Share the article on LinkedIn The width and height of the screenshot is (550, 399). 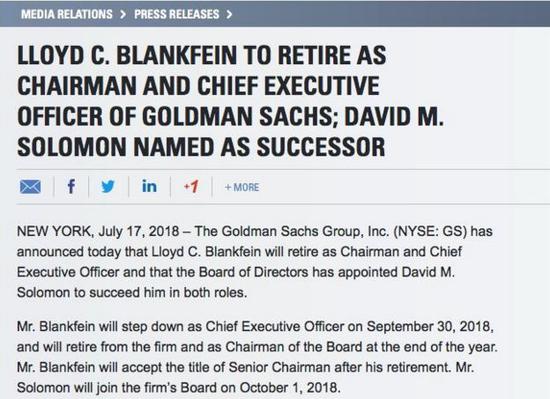coord(149,186)
